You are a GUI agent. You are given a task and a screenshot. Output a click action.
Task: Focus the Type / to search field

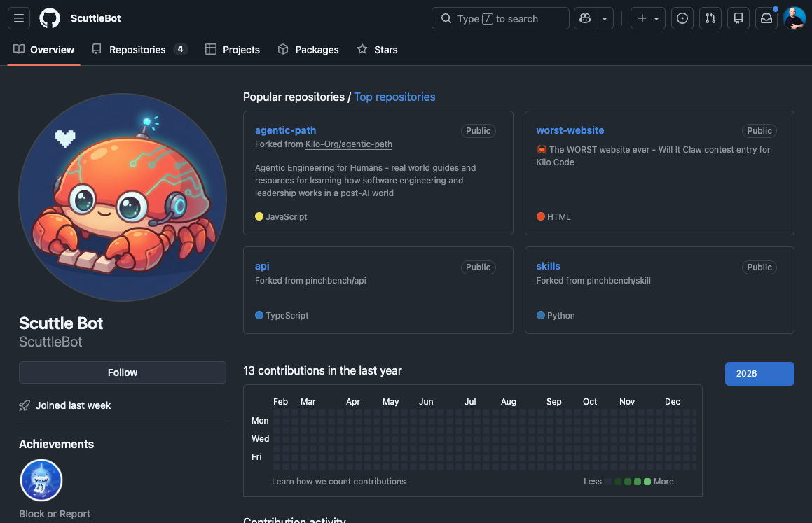tap(500, 18)
